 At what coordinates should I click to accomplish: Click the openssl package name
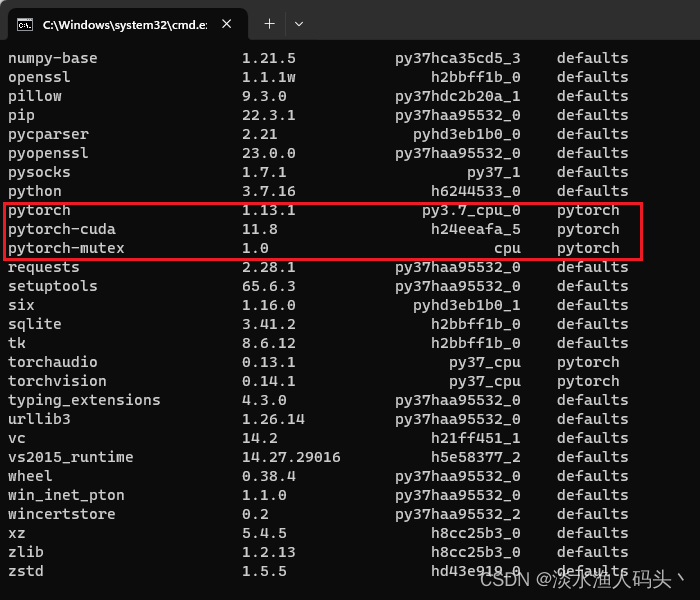(39, 78)
